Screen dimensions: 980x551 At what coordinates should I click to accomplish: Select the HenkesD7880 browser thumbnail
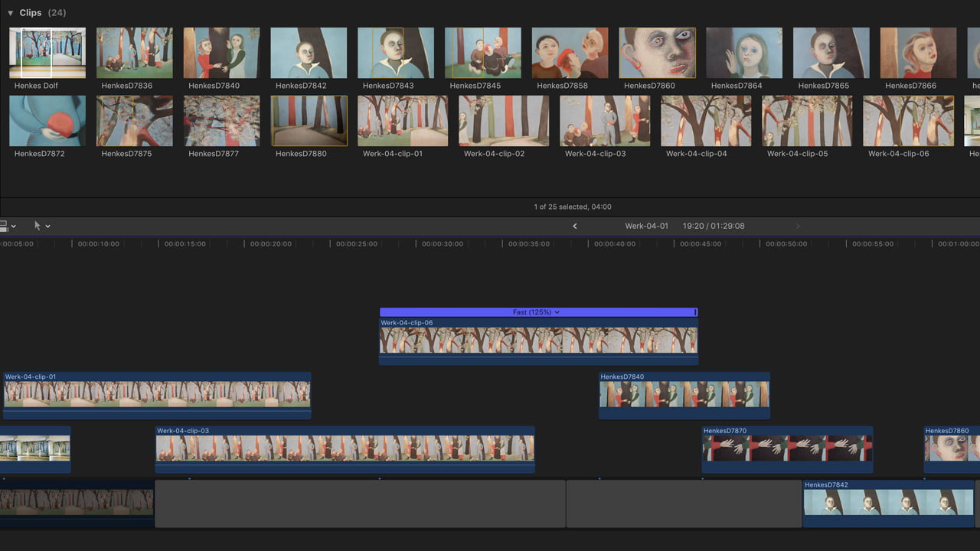[309, 121]
